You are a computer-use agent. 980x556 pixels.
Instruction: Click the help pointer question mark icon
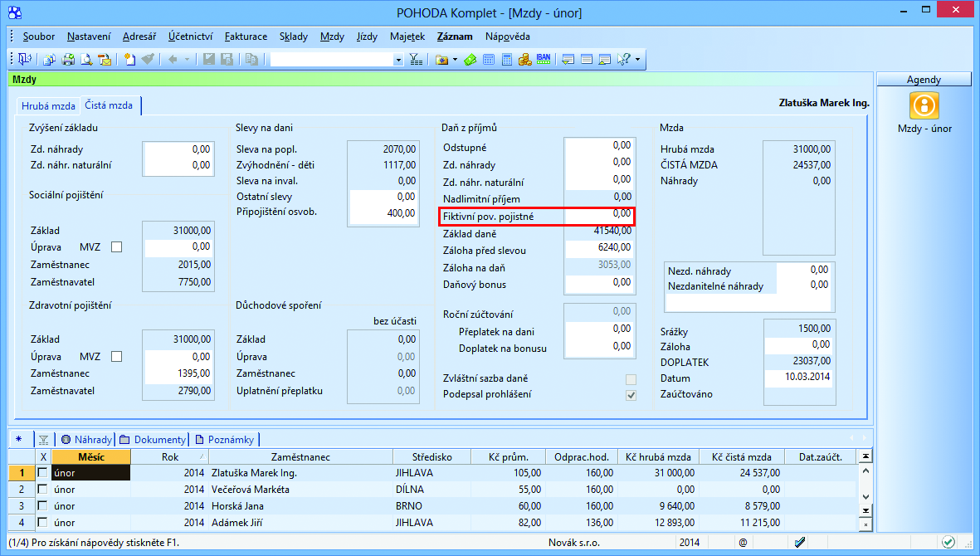pyautogui.click(x=623, y=60)
